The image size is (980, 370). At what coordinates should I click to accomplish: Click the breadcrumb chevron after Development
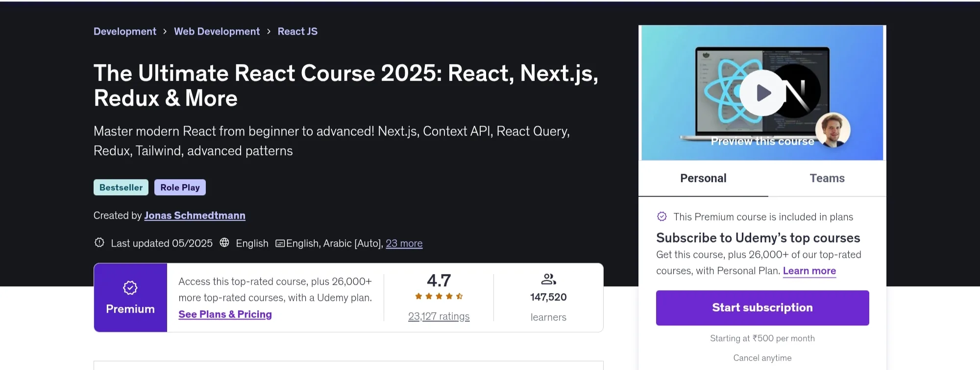click(165, 31)
